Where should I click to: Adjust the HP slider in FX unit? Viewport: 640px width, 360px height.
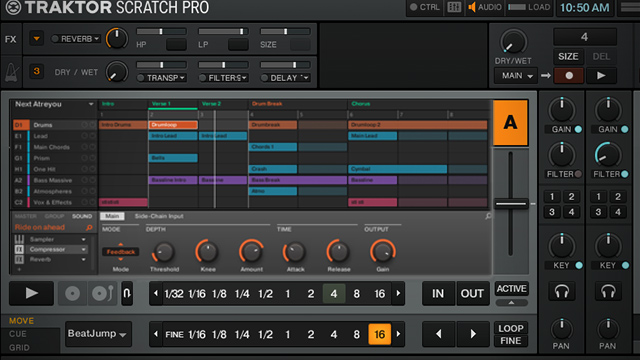pos(161,31)
